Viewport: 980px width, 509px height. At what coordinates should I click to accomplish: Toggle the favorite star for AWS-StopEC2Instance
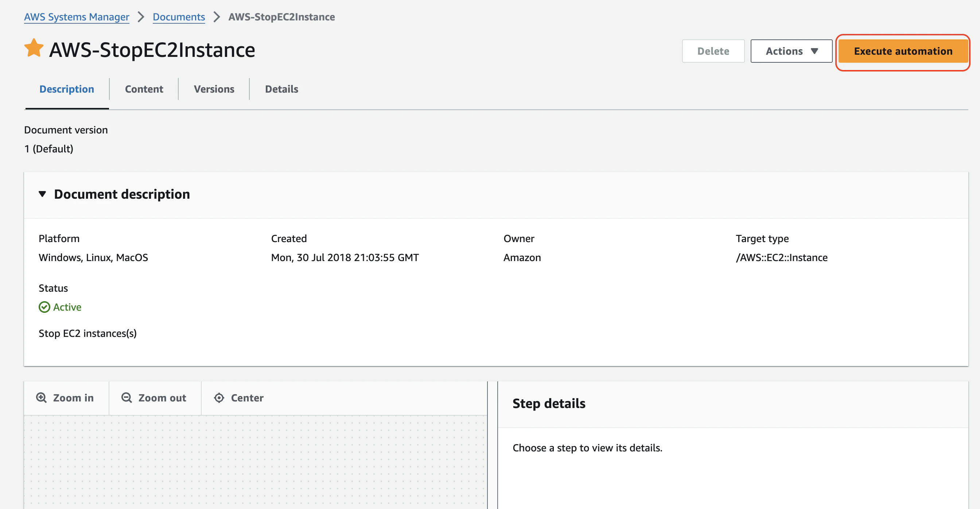pyautogui.click(x=34, y=48)
